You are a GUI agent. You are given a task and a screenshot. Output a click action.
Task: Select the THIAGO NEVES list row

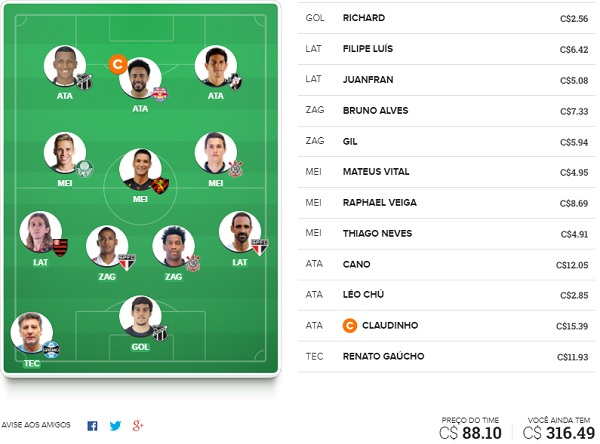[447, 233]
